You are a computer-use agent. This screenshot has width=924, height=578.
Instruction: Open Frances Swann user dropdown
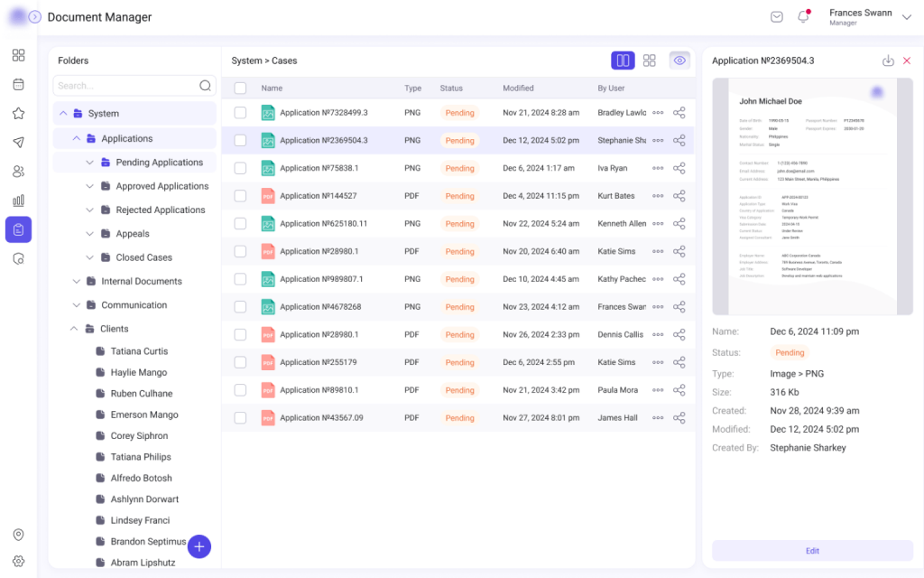pyautogui.click(x=907, y=14)
